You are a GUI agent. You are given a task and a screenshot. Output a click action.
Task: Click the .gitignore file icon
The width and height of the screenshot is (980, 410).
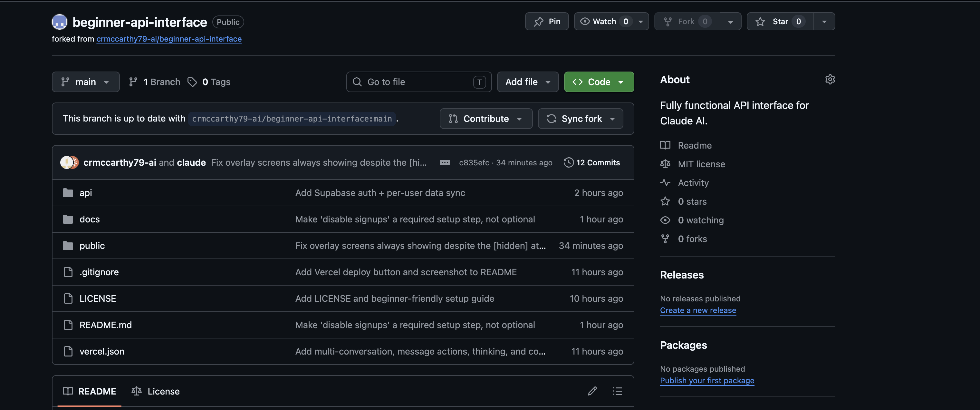68,272
